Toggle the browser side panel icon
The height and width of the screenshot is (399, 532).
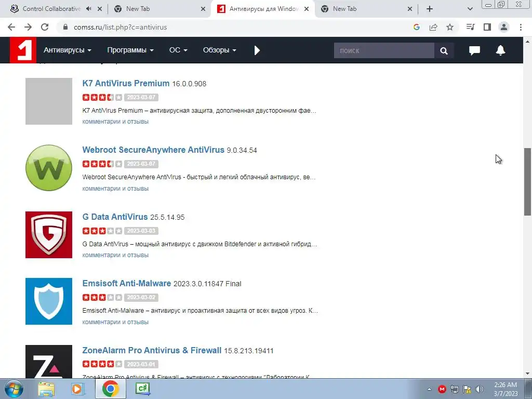coord(487,27)
